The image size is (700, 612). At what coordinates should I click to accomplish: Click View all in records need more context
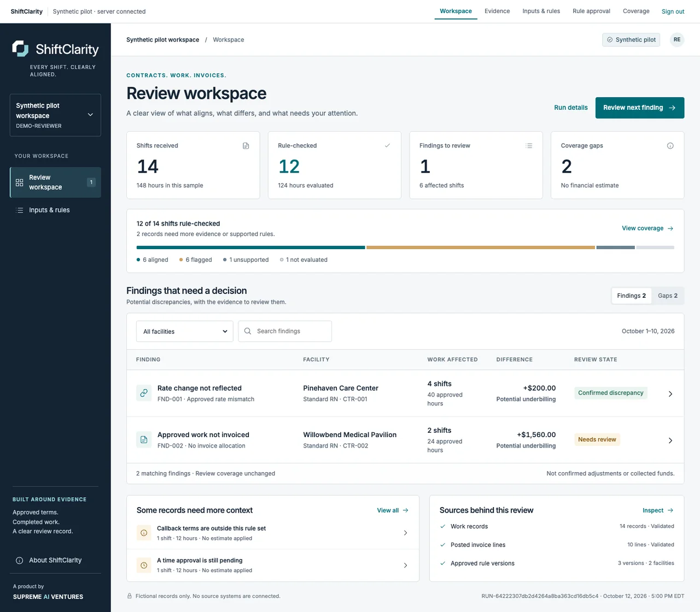(x=393, y=510)
